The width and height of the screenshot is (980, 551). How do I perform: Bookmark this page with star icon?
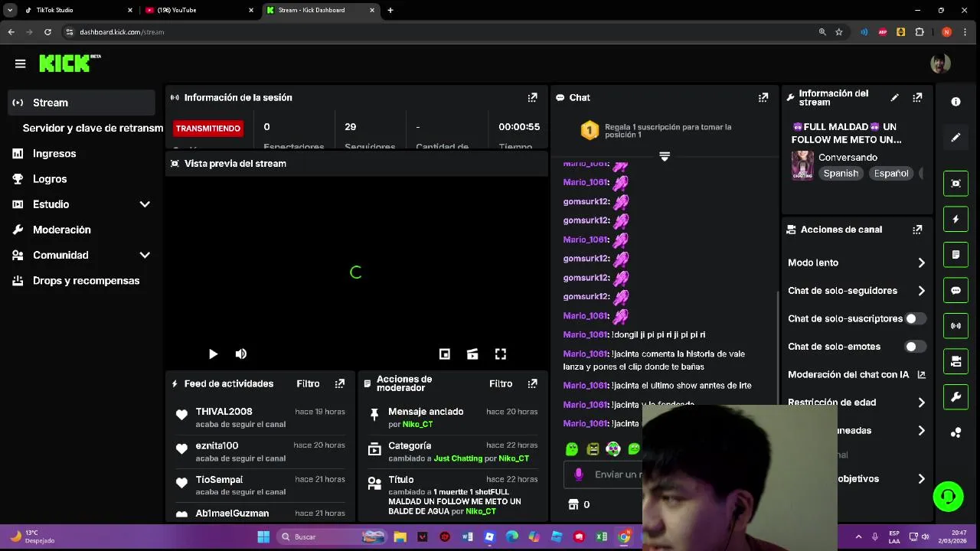coord(839,32)
